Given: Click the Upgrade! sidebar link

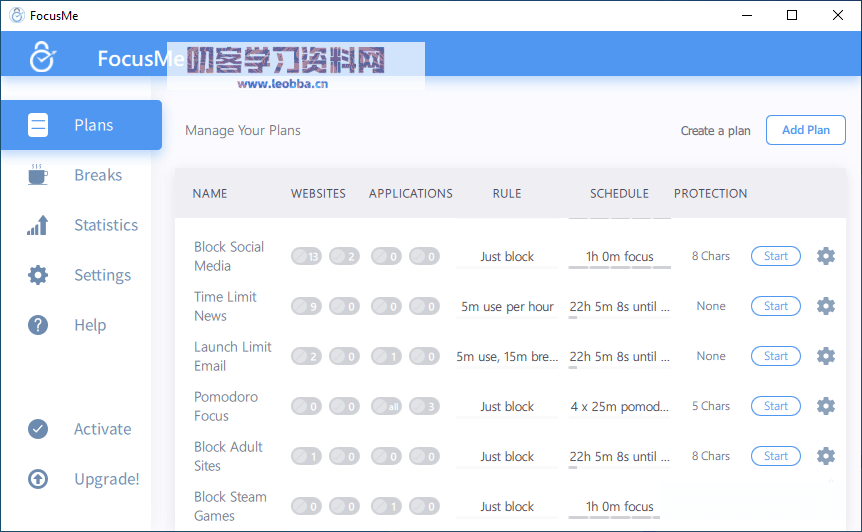Looking at the screenshot, I should pos(107,479).
